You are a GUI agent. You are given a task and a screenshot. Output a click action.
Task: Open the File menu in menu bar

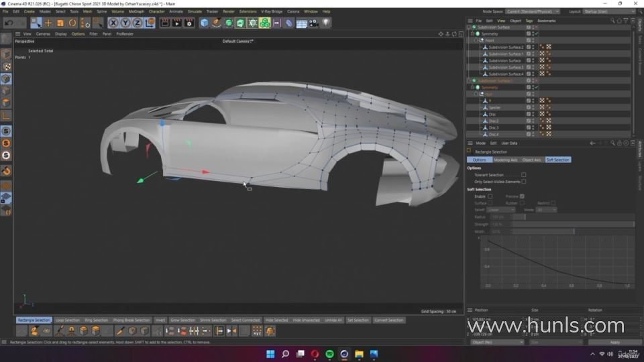[x=5, y=11]
